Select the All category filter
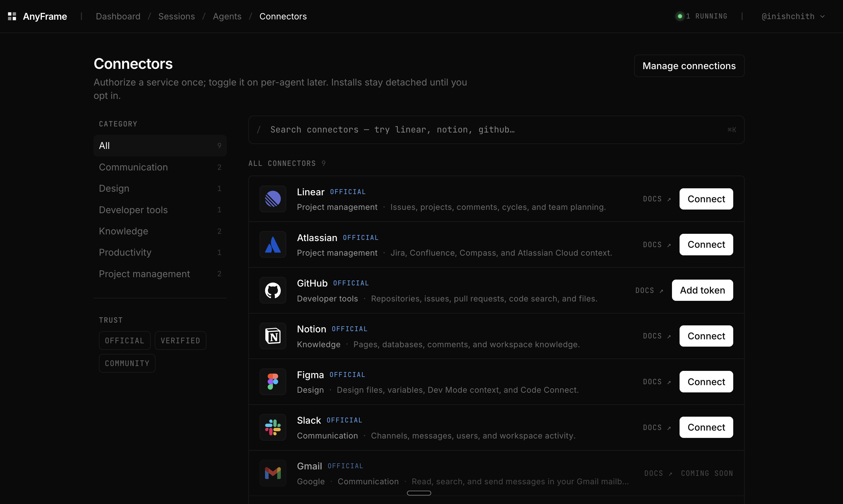 pos(160,146)
